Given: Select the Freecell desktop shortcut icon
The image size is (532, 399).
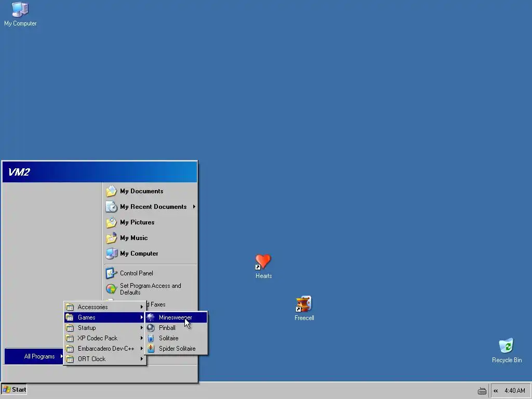Looking at the screenshot, I should [303, 303].
